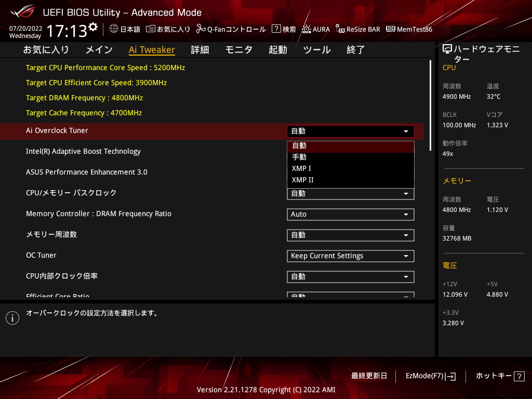This screenshot has height=399, width=532.
Task: Click the 07/20/2022 date display
Action: coord(26,29)
